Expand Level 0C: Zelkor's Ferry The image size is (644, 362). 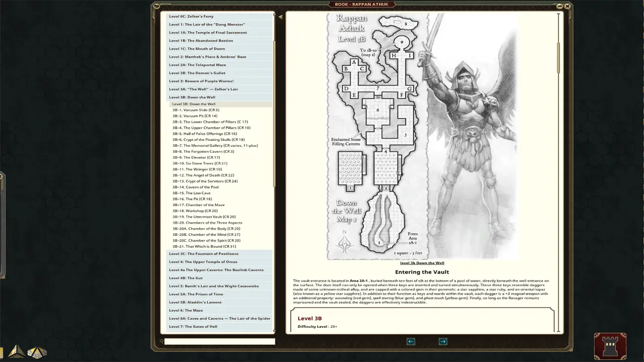tap(219, 17)
